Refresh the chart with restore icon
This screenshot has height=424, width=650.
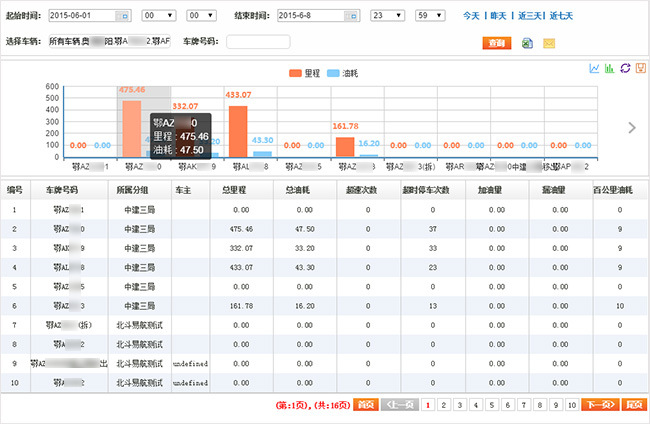625,68
